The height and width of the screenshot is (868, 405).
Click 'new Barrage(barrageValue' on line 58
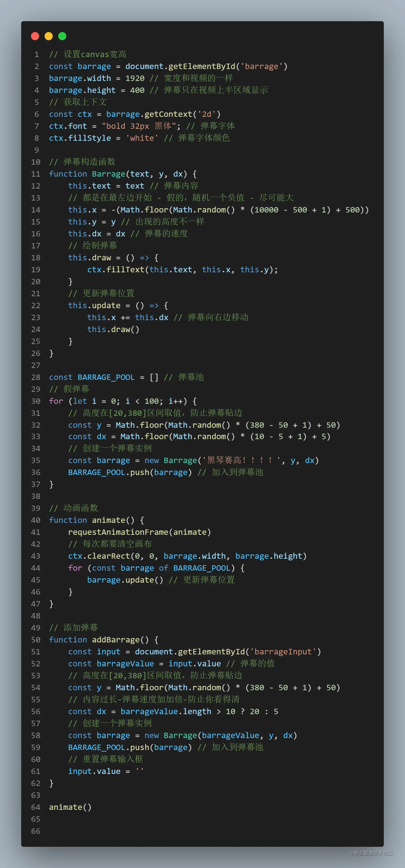(x=202, y=736)
